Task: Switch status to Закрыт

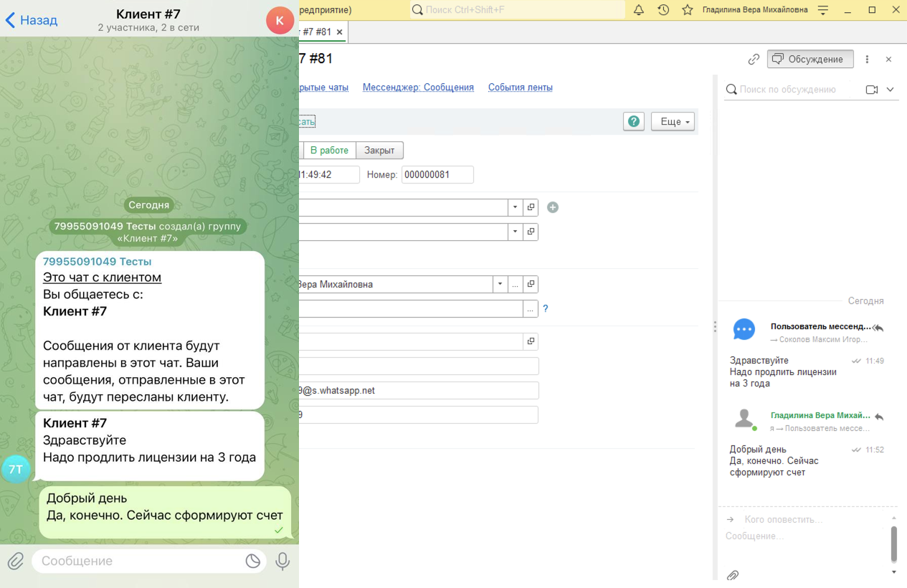Action: [x=379, y=150]
